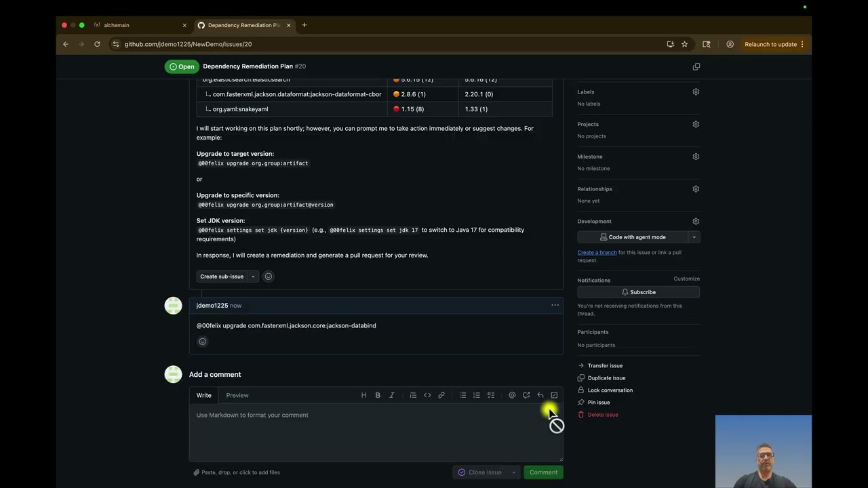Viewport: 868px width, 488px height.
Task: Toggle bold formatting in comment toolbar
Action: coord(378,395)
